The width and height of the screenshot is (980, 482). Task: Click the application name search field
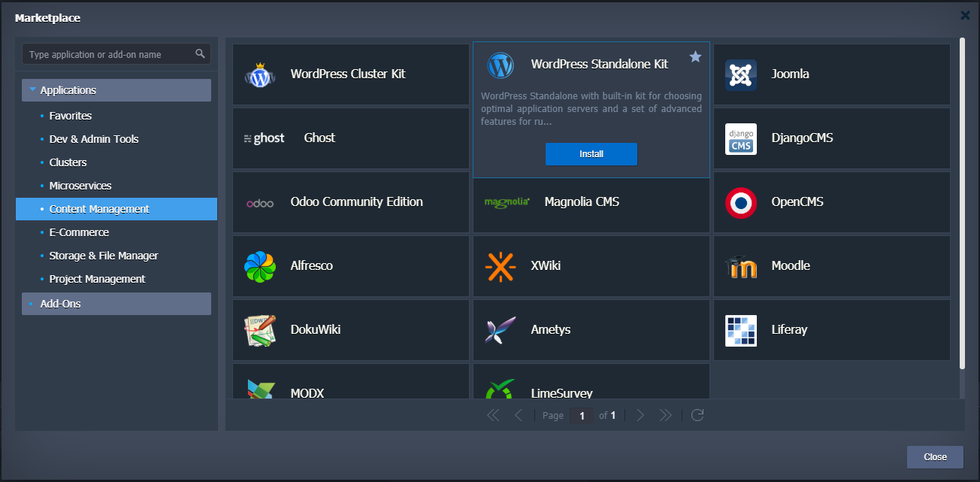[109, 54]
